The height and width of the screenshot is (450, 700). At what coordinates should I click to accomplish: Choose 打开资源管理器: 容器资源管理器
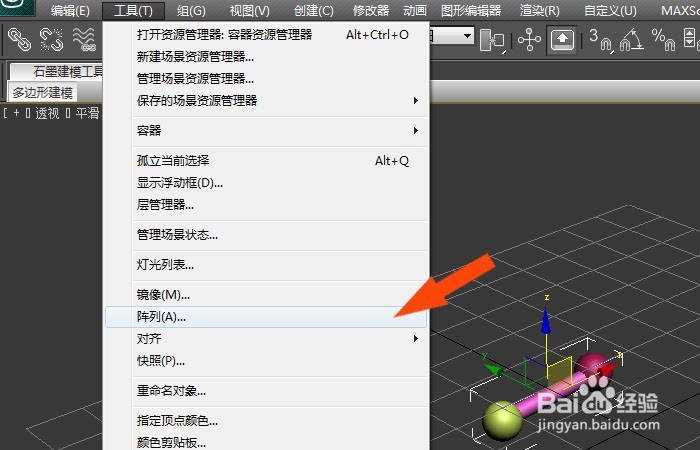point(266,35)
